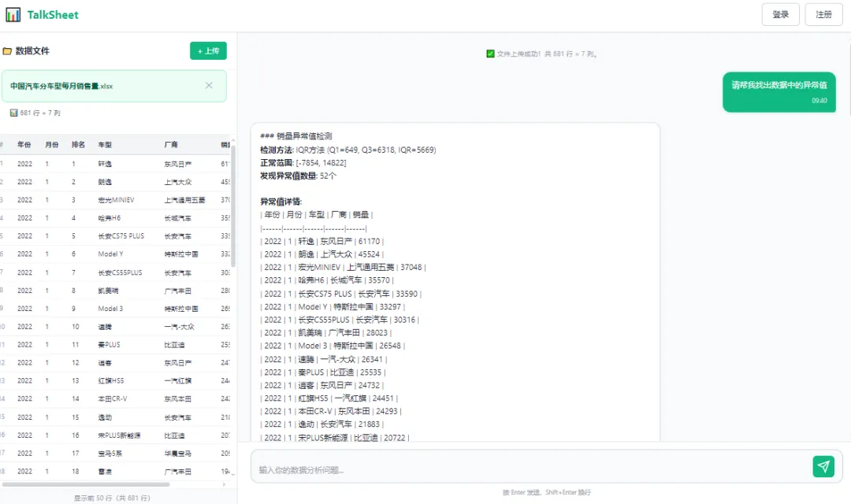Click the 正常范围 line in reply
The image size is (851, 504).
303,163
